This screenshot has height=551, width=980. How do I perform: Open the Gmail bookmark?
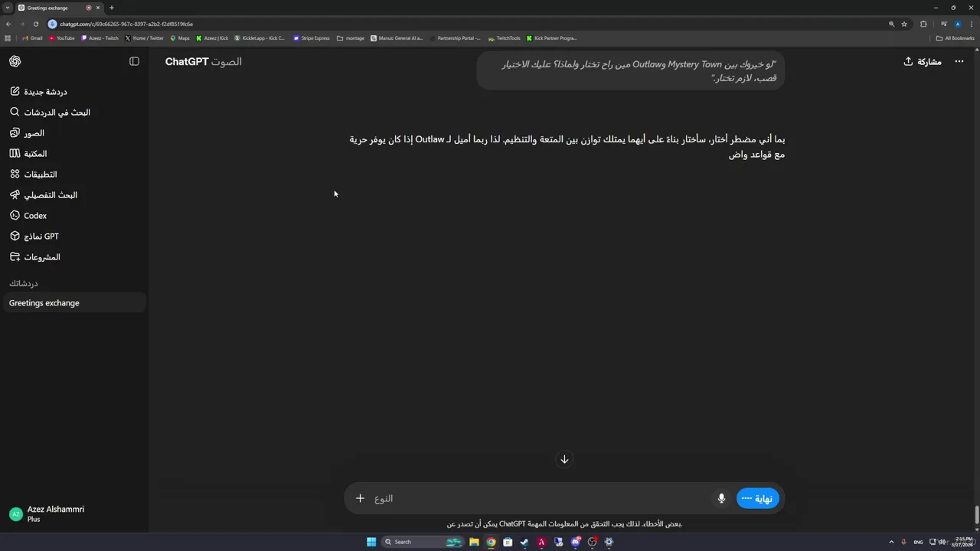click(32, 37)
